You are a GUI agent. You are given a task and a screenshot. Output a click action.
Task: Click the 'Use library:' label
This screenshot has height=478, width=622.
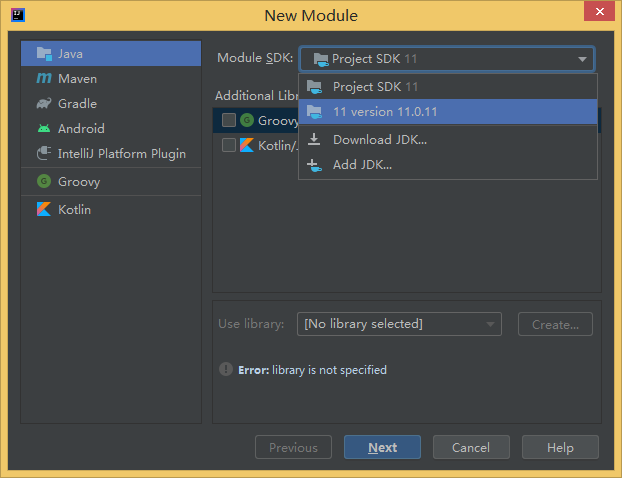(251, 324)
